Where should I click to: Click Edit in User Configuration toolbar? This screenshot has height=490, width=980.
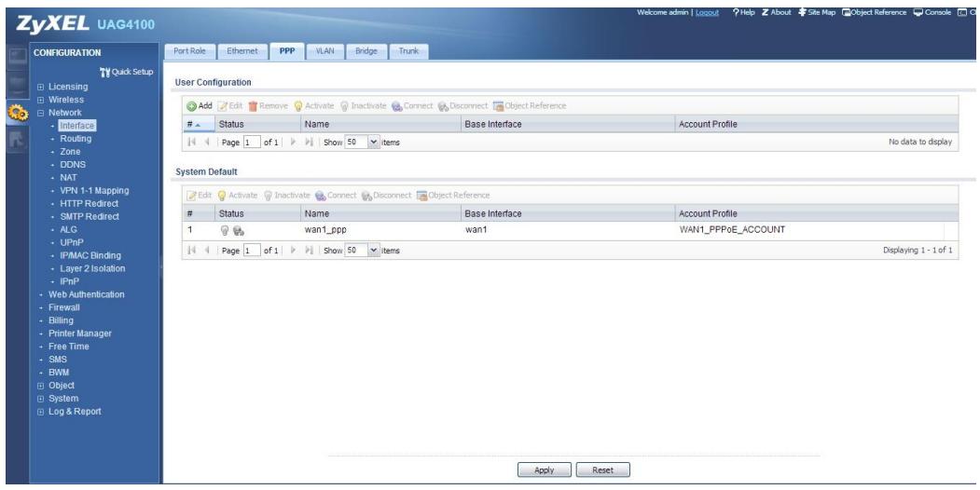230,106
